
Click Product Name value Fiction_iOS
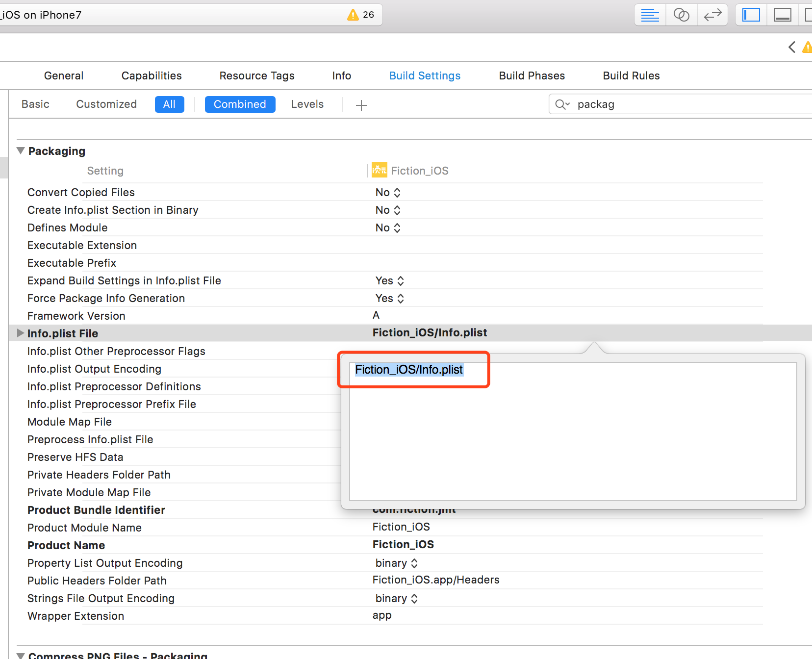click(x=403, y=544)
